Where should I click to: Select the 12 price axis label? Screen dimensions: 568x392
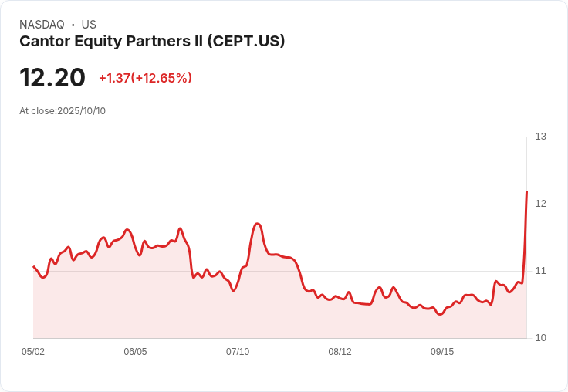pos(540,204)
